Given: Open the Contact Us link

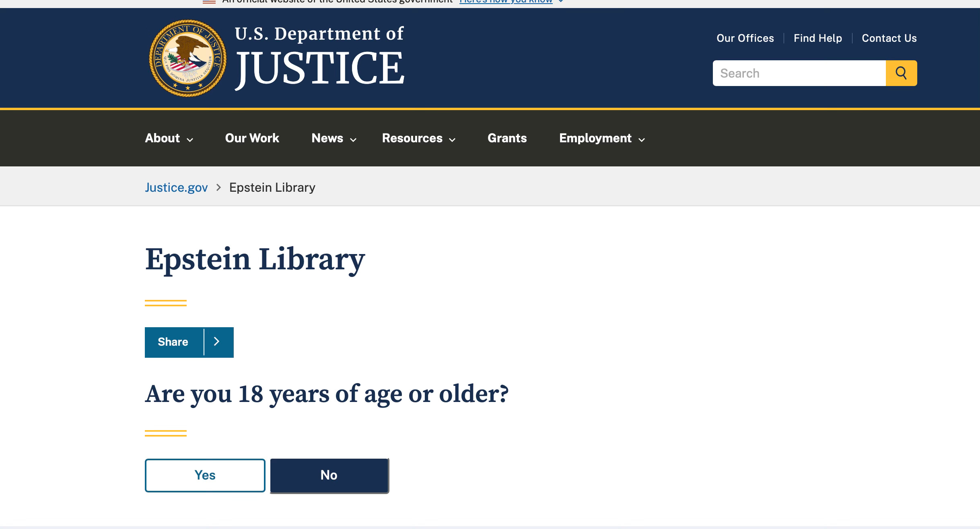Looking at the screenshot, I should pyautogui.click(x=889, y=38).
